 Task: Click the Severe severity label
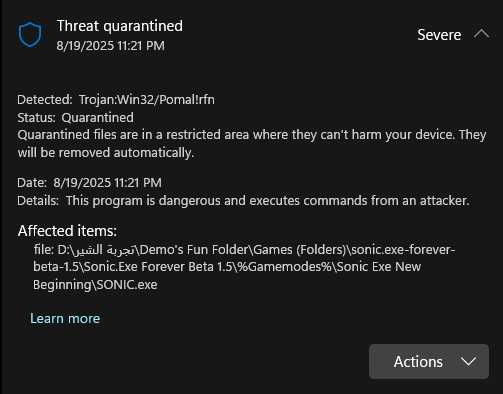[439, 35]
